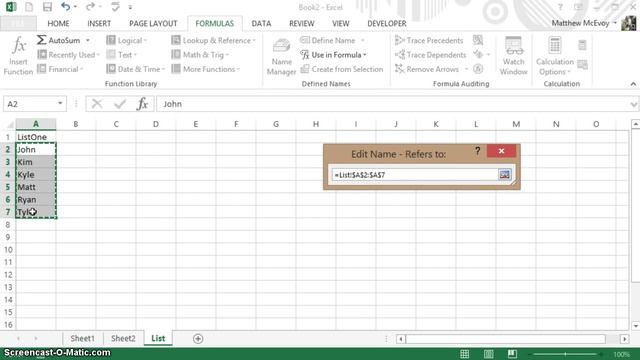Select the List sheet tab

click(x=158, y=338)
